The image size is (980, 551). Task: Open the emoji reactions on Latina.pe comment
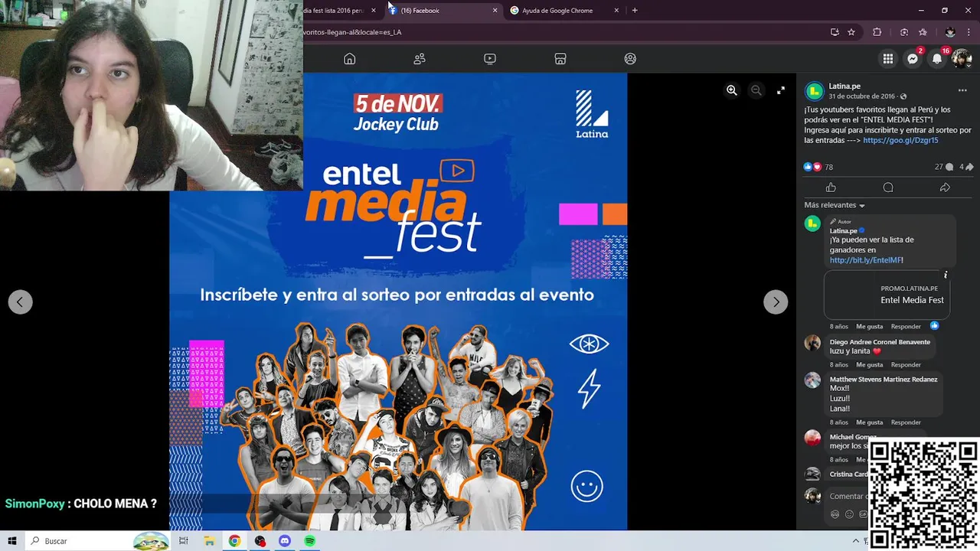coord(934,326)
